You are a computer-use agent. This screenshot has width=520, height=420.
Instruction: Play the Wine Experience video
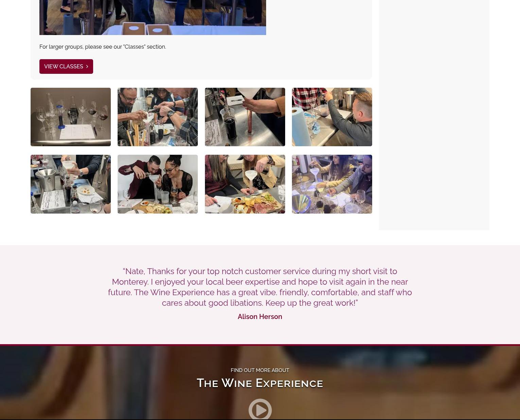click(x=260, y=409)
